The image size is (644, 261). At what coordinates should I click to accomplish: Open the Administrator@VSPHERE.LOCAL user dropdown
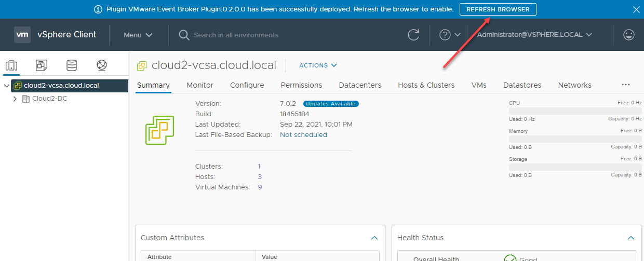click(534, 35)
